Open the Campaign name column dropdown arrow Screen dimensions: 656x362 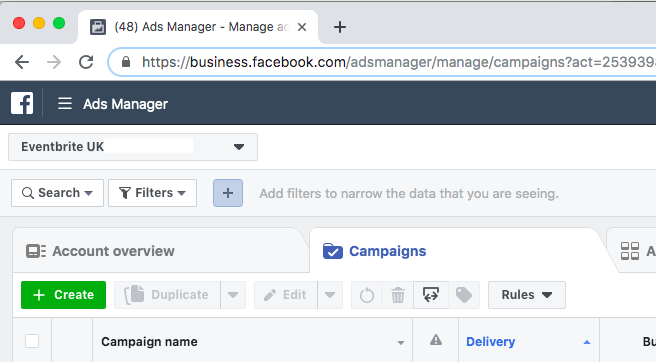click(401, 343)
